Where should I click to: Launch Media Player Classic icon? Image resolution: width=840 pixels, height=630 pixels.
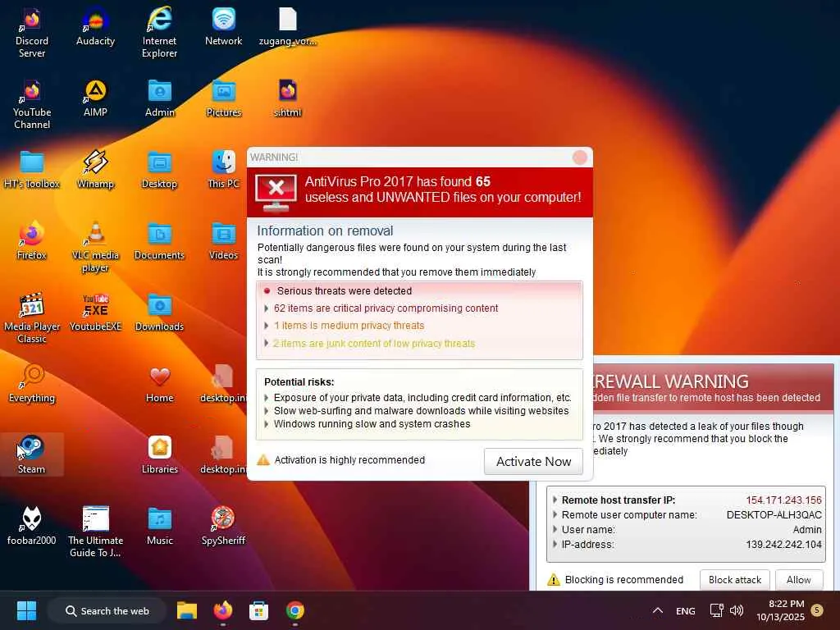point(32,318)
